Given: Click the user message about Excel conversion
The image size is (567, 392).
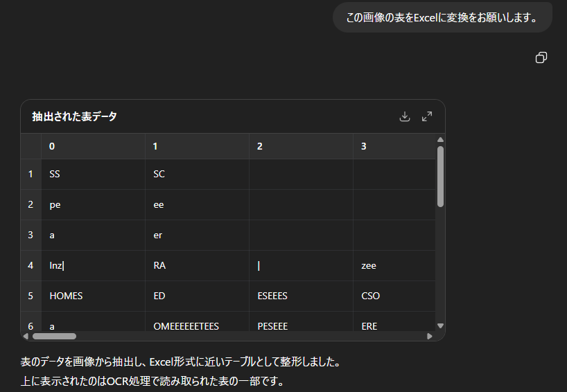Looking at the screenshot, I should click(442, 17).
